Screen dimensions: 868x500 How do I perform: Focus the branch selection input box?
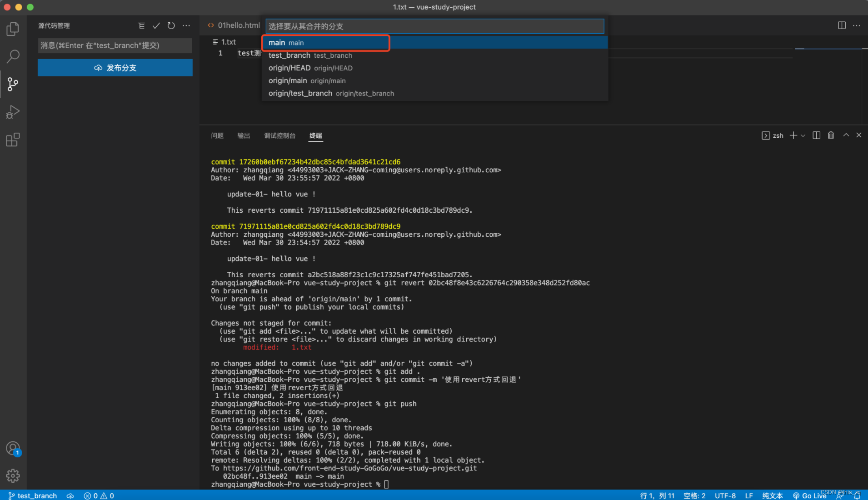point(435,26)
